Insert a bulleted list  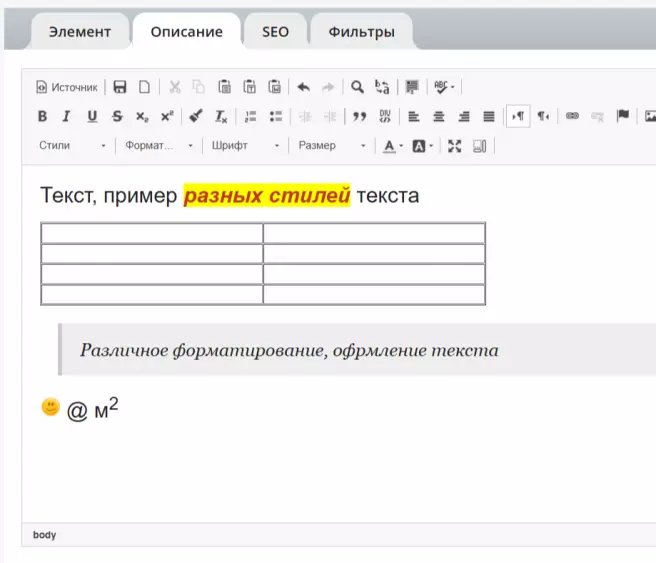click(276, 116)
